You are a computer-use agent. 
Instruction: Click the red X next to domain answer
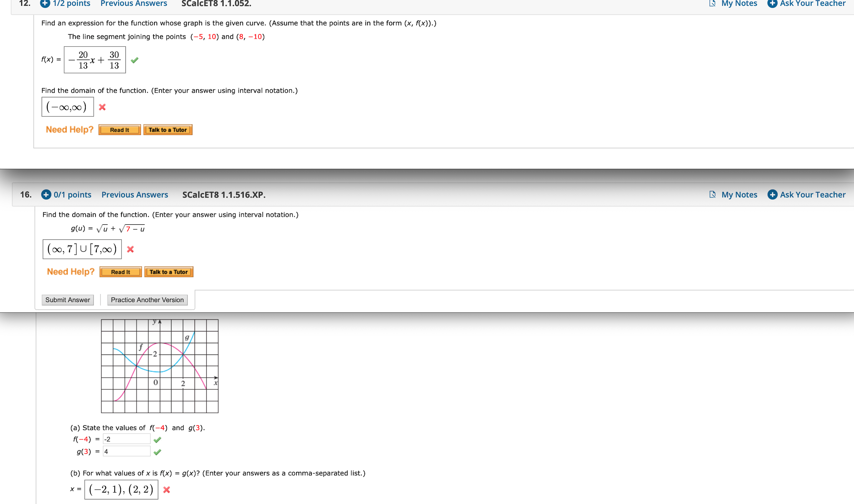(x=104, y=108)
